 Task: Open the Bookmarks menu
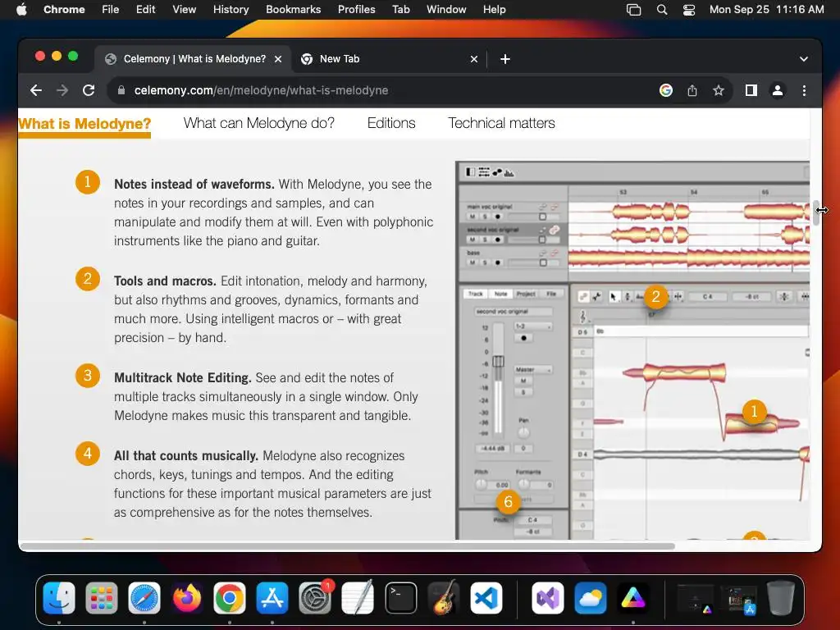coord(293,10)
